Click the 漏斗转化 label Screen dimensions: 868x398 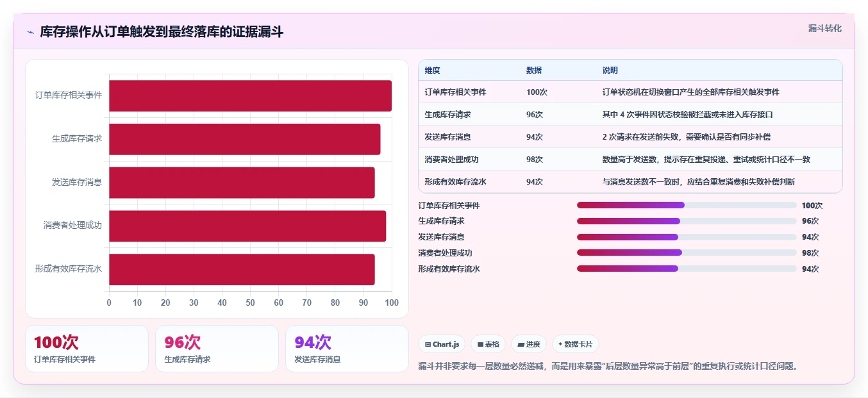[x=825, y=29]
